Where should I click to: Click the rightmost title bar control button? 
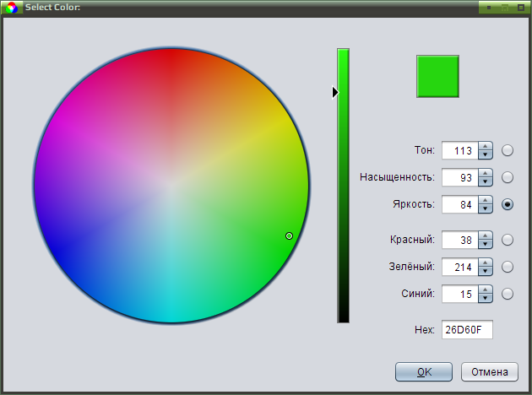pyautogui.click(x=521, y=8)
